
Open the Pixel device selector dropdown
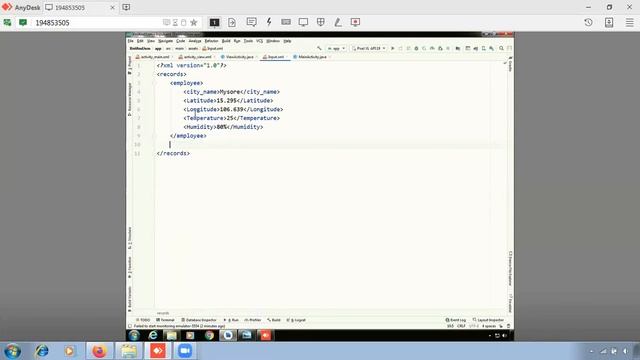click(368, 48)
